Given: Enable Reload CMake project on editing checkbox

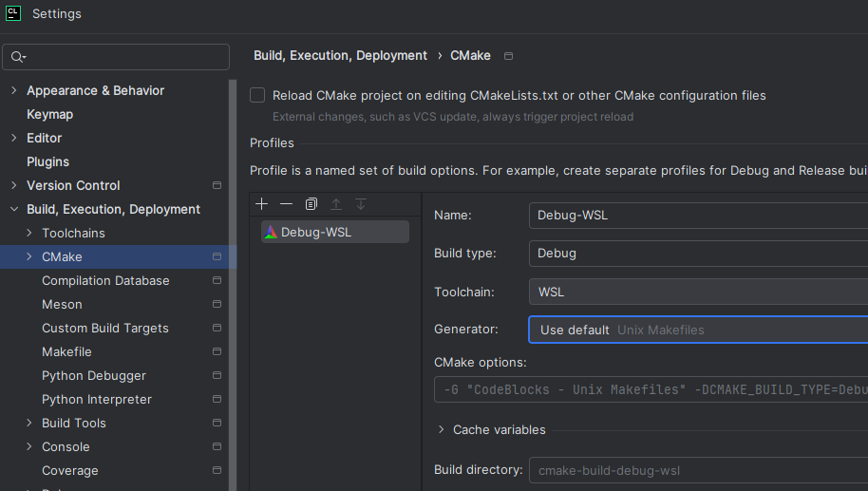Looking at the screenshot, I should point(257,95).
